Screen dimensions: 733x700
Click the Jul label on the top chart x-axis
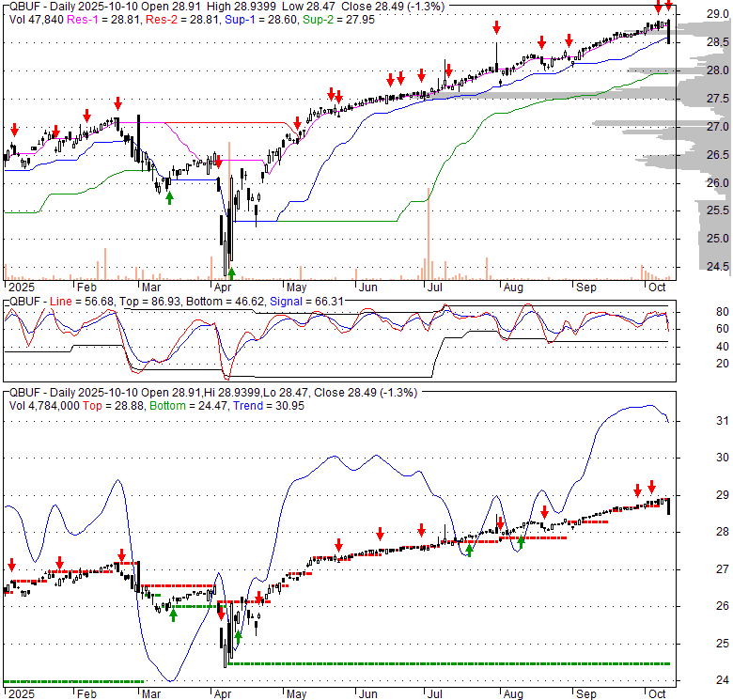point(435,288)
